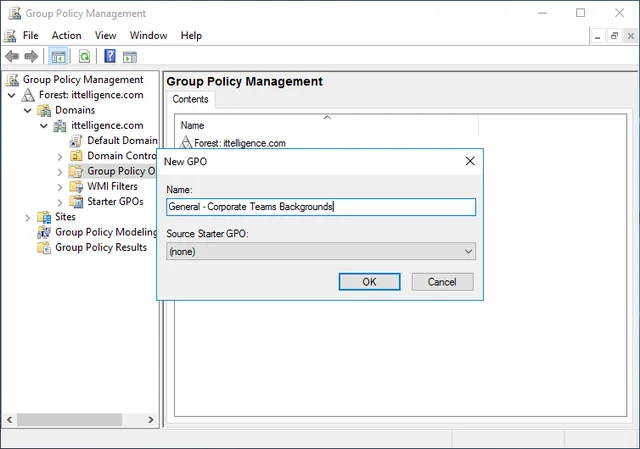Click the Group Policy Modeling icon
The width and height of the screenshot is (640, 449).
tap(44, 232)
